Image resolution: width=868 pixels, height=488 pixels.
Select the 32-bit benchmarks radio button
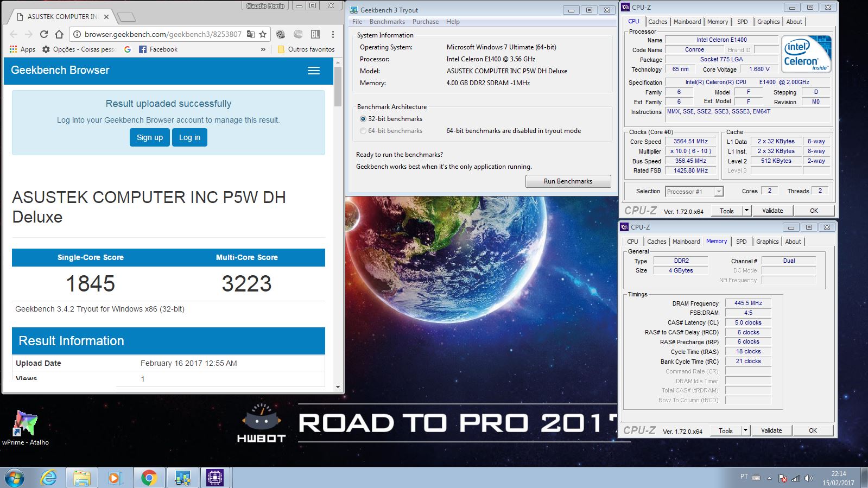[x=363, y=119]
